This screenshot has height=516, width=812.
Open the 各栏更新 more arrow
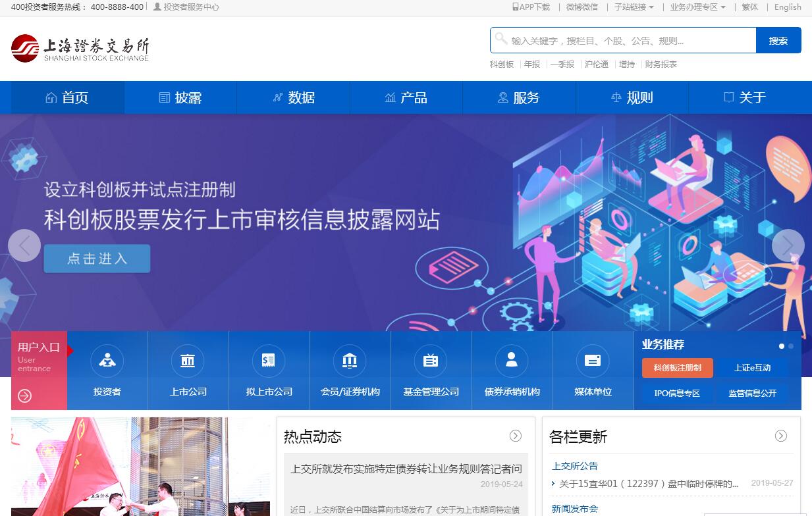(x=781, y=436)
